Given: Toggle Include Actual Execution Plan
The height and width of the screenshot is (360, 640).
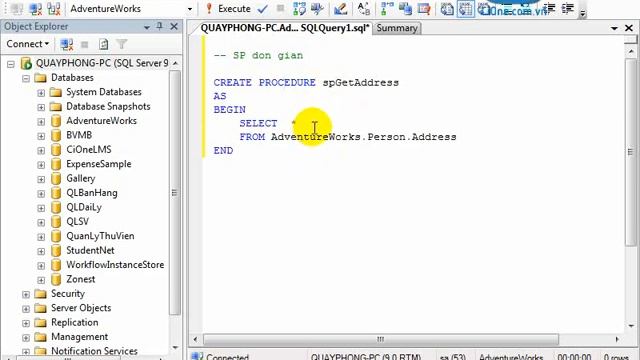Looking at the screenshot, I should tap(386, 9).
